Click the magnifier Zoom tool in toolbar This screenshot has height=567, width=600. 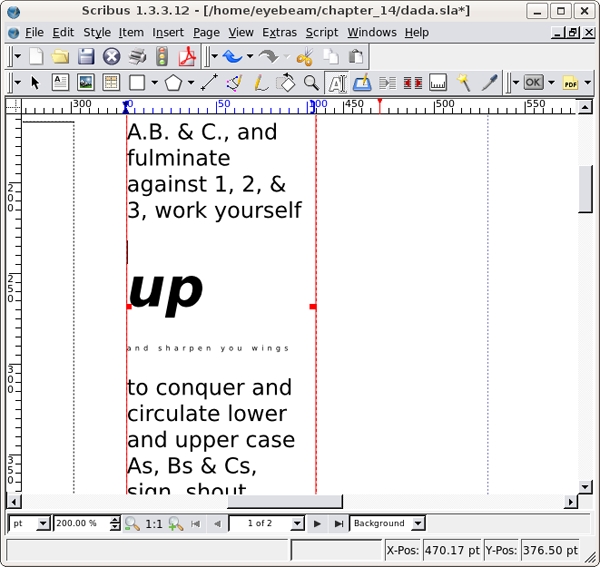311,83
